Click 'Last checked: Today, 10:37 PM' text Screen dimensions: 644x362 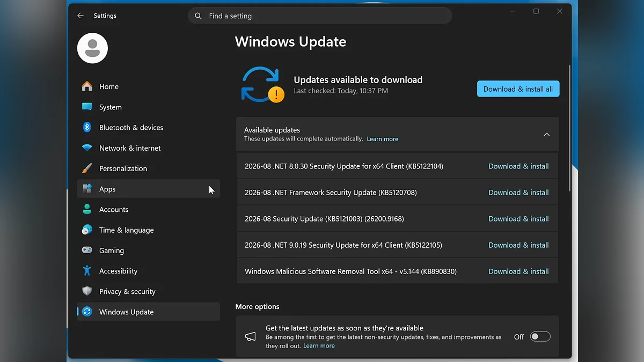point(341,91)
